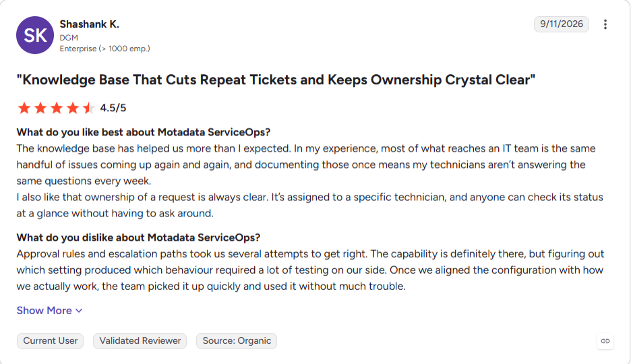Click the DGM job title text
This screenshot has height=364, width=631.
click(x=69, y=38)
